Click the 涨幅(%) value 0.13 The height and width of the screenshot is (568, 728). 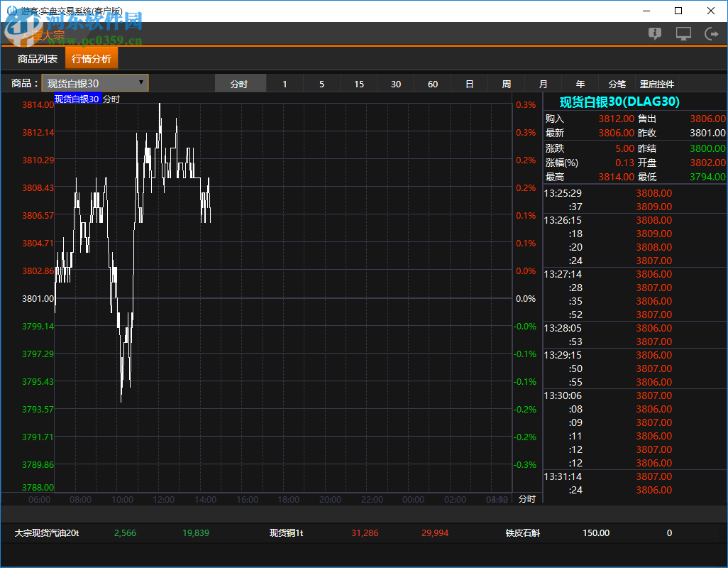624,163
